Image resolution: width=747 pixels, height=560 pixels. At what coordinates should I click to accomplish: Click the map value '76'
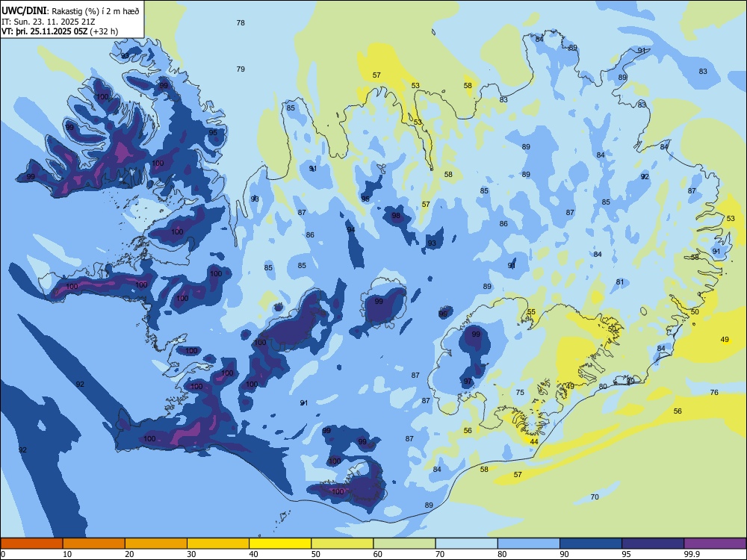(714, 393)
